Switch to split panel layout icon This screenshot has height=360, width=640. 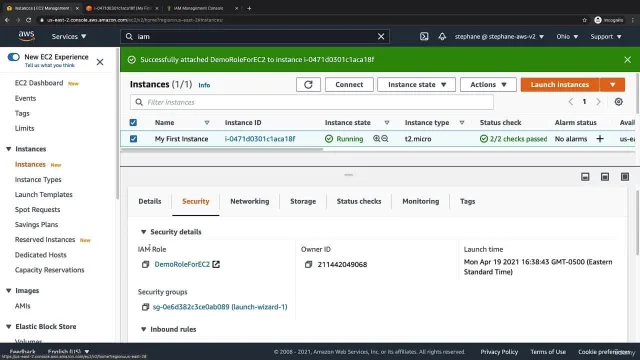pos(605,177)
